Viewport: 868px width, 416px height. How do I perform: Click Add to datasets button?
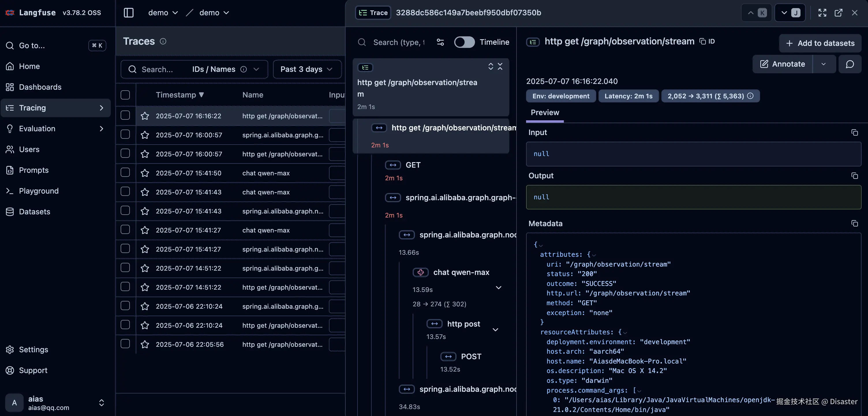pyautogui.click(x=820, y=43)
